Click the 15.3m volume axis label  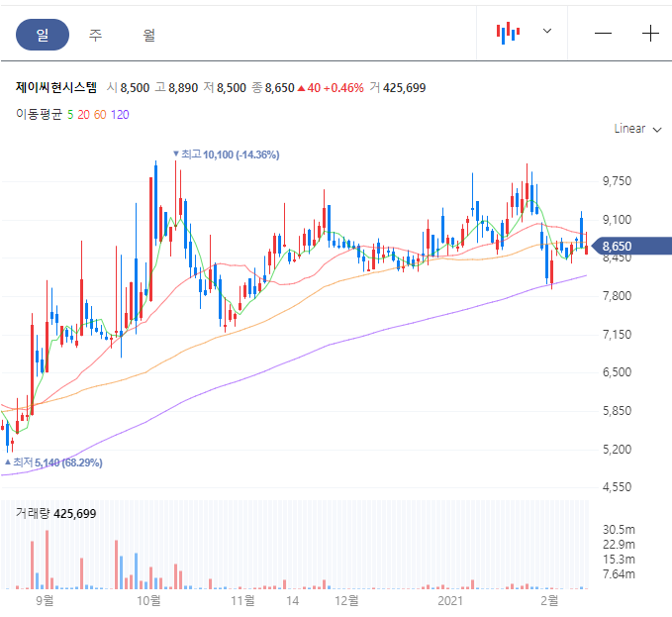point(619,560)
